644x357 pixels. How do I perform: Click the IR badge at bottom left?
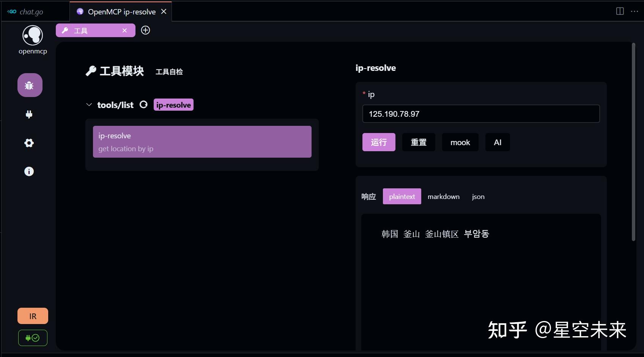pos(32,315)
